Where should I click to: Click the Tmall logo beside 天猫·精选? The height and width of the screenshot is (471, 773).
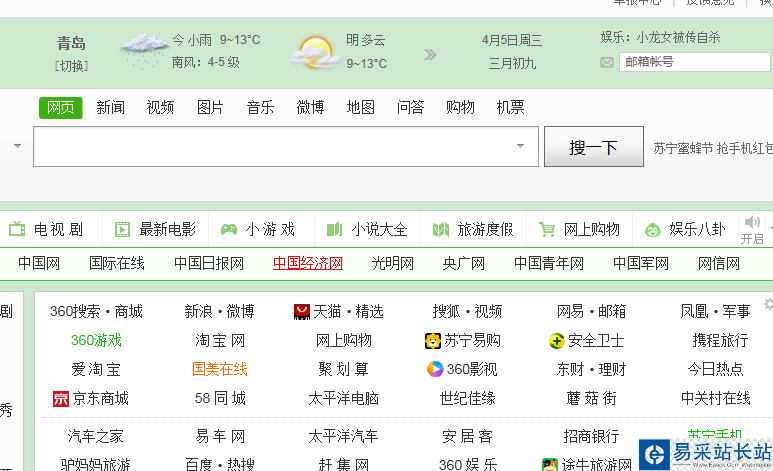pyautogui.click(x=302, y=312)
